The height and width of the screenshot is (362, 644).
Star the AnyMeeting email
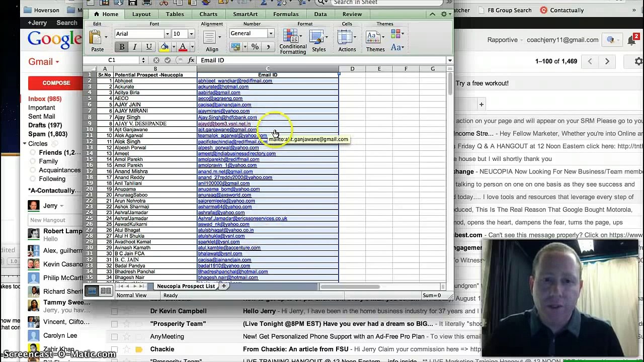(x=126, y=337)
